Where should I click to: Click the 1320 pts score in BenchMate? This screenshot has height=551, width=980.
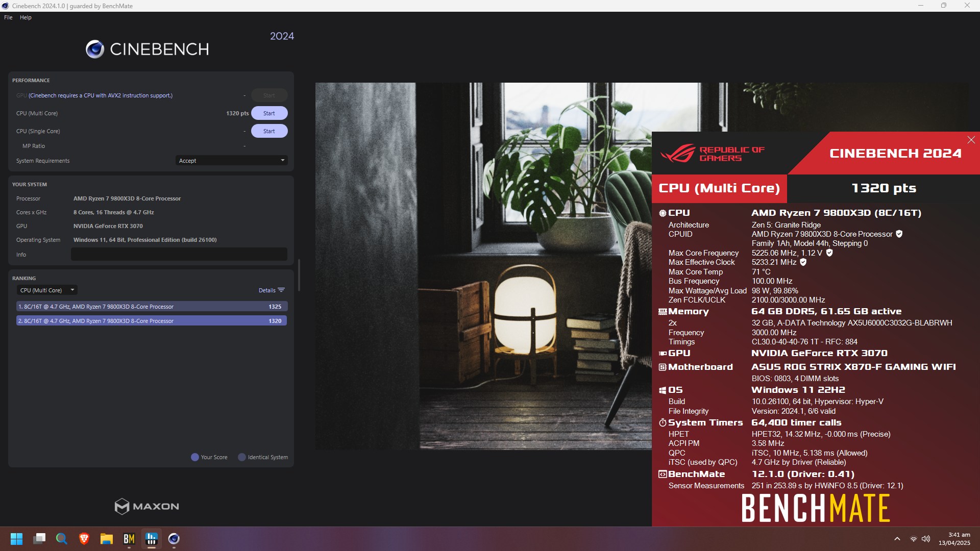point(884,188)
